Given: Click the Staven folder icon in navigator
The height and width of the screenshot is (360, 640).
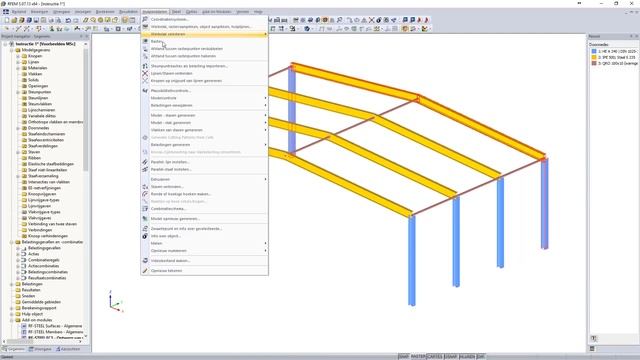Looking at the screenshot, I should pyautogui.click(x=24, y=152).
